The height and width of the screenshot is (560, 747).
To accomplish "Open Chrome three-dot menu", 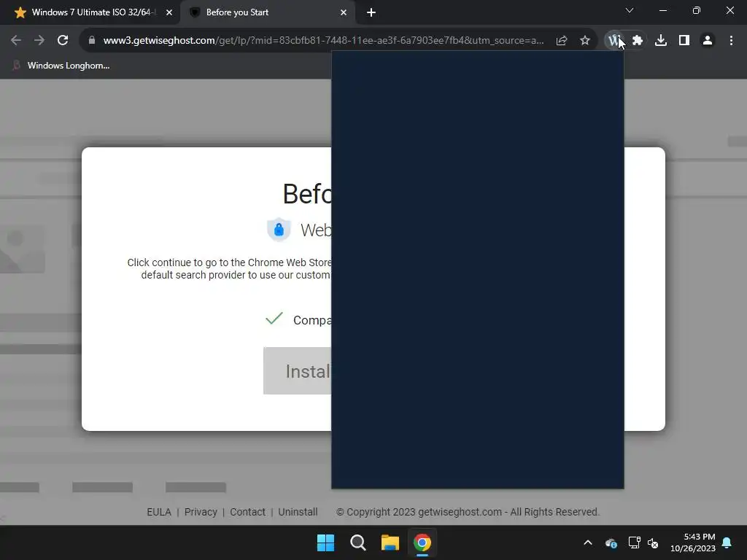I will click(x=731, y=41).
